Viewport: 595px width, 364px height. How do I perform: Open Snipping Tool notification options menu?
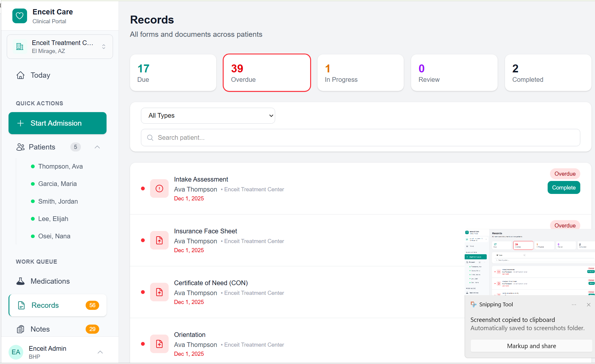point(574,305)
